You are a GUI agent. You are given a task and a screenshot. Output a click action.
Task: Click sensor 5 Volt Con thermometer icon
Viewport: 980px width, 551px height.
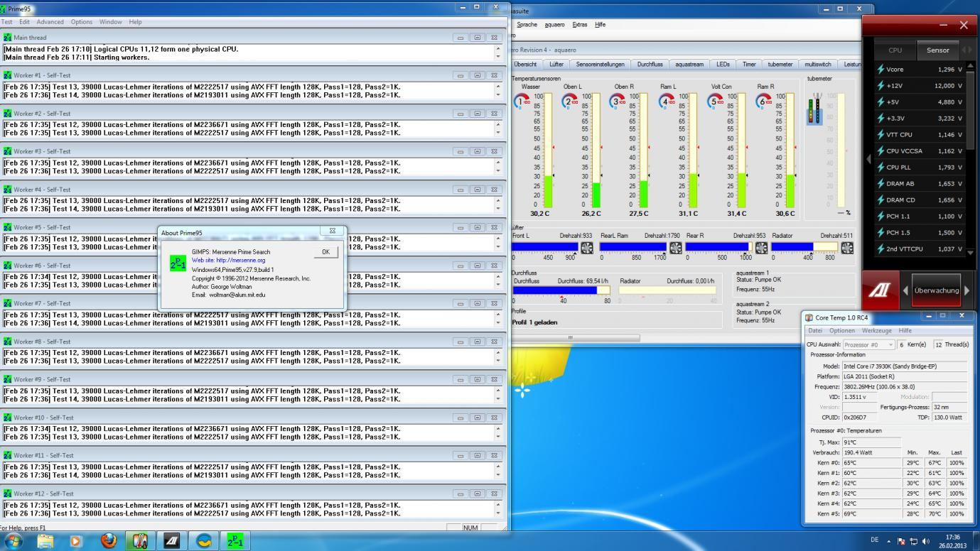click(715, 102)
